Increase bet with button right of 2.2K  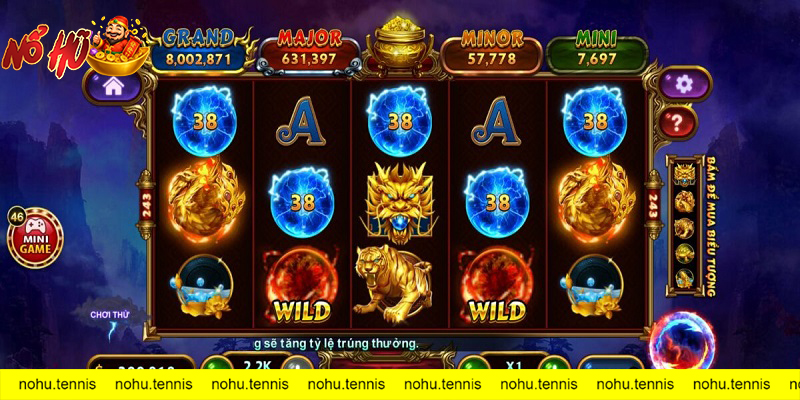pos(297,363)
